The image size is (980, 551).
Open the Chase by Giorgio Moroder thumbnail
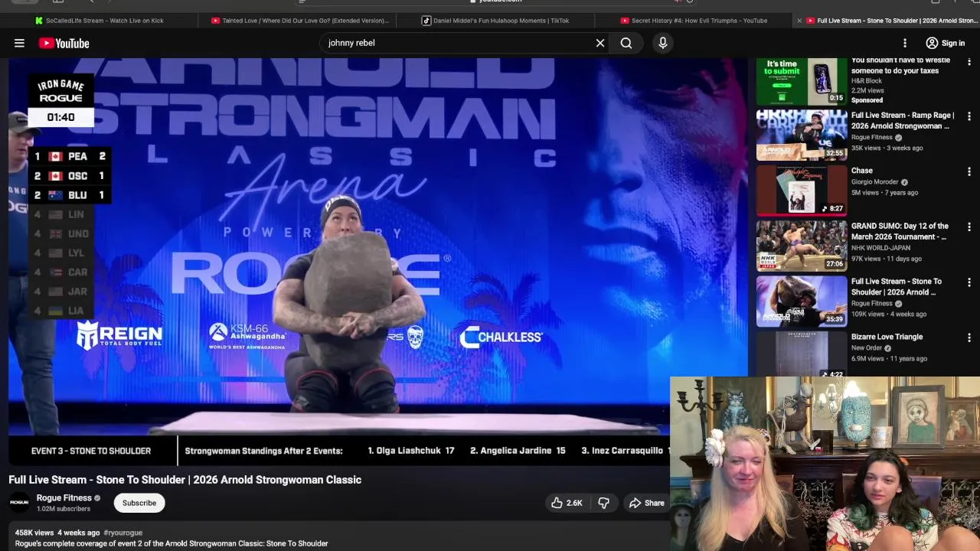pos(802,191)
